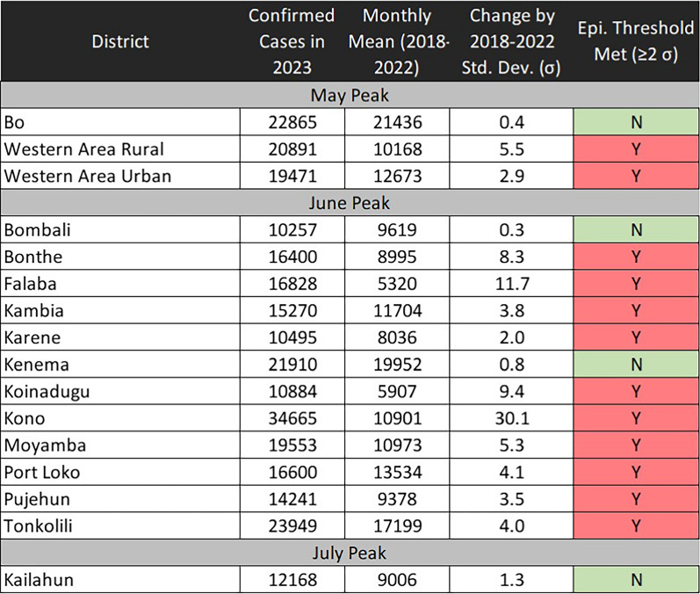
Task: Click Kono's confirmed cases value 34665
Action: 292,418
